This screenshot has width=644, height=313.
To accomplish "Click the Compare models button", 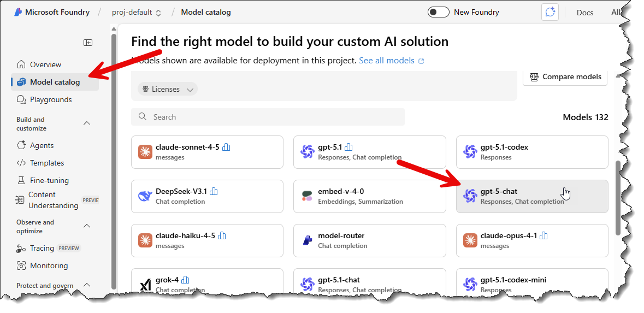I will (x=565, y=77).
